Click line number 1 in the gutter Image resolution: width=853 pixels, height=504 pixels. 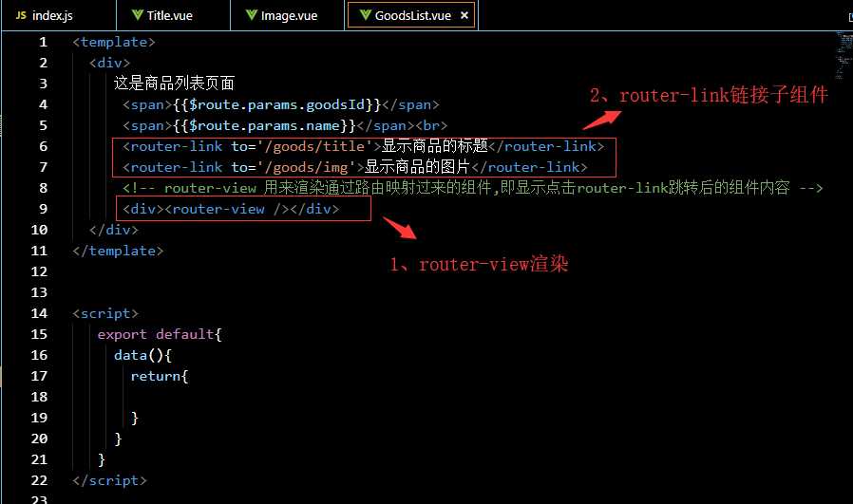coord(43,42)
